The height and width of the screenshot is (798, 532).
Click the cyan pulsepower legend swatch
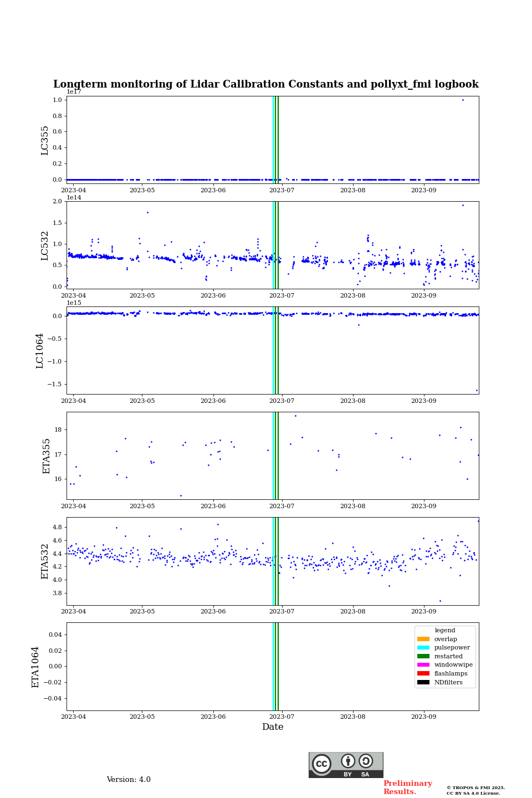[x=423, y=648]
